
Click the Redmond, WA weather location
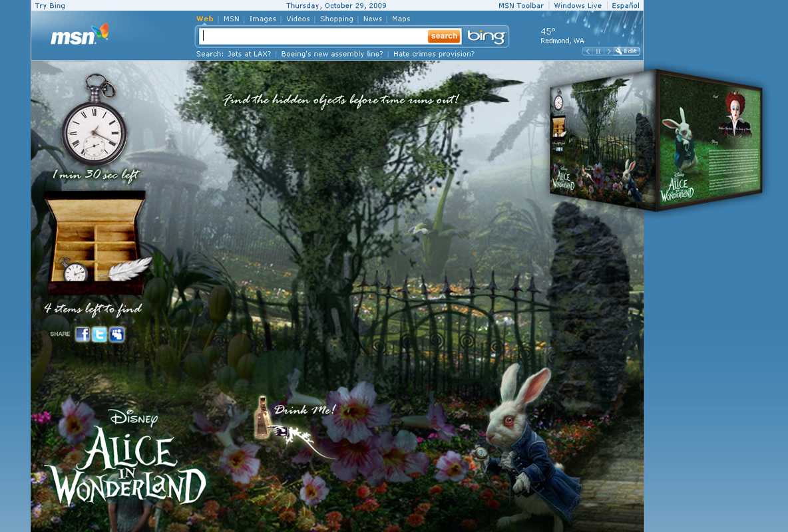coord(562,41)
